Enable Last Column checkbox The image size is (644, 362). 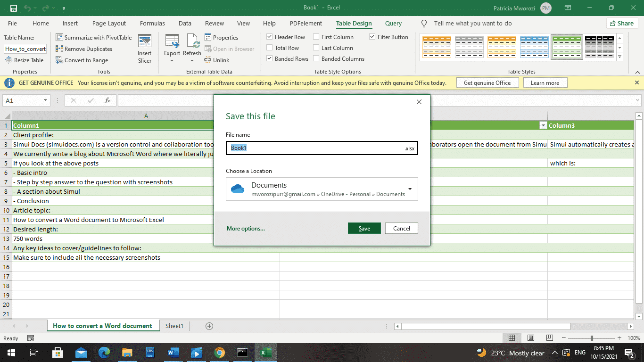coord(316,48)
